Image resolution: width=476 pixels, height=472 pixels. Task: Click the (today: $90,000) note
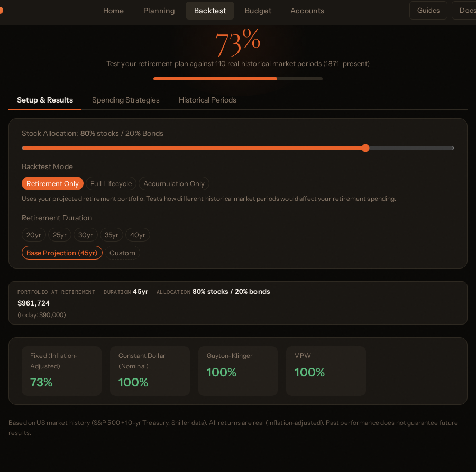[x=42, y=315]
